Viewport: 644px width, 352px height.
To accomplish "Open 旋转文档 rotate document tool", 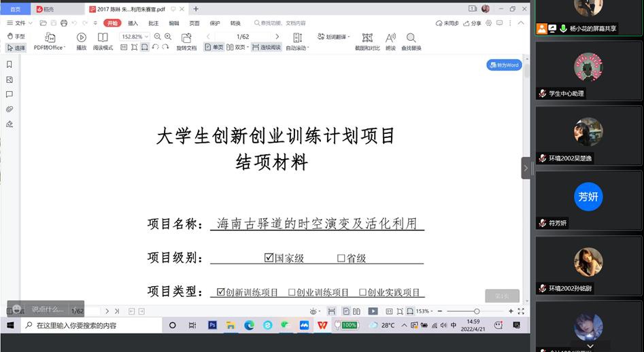I will [186, 41].
